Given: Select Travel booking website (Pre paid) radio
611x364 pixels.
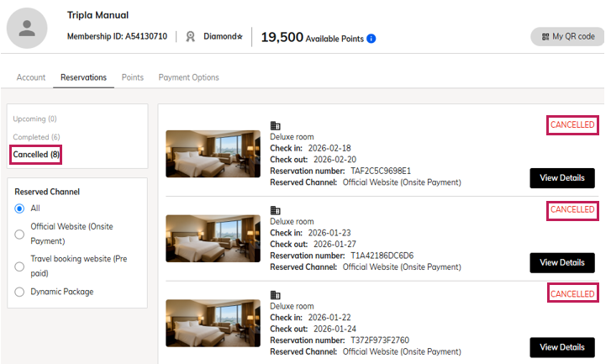Looking at the screenshot, I should (x=19, y=266).
